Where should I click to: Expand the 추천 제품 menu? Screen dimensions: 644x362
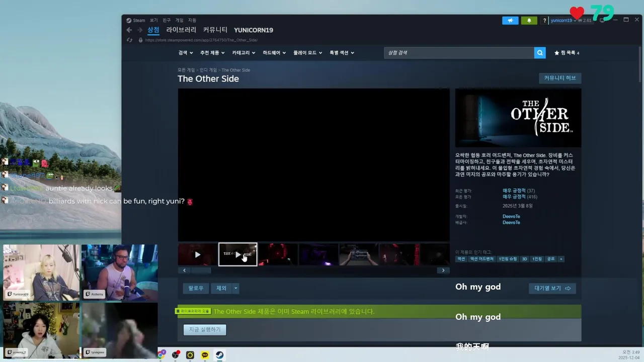tap(212, 53)
